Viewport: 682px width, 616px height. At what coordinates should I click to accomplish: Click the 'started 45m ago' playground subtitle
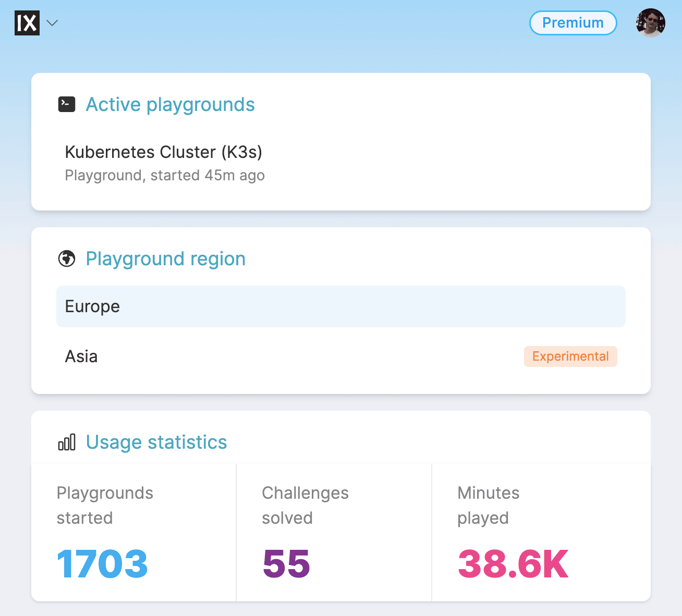pos(165,175)
